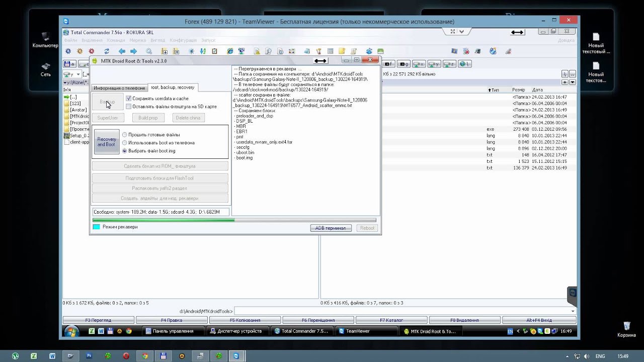Toggle Оставлять файлы флэштула на SD карте checkbox
Image resolution: width=644 pixels, height=362 pixels.
click(x=129, y=107)
